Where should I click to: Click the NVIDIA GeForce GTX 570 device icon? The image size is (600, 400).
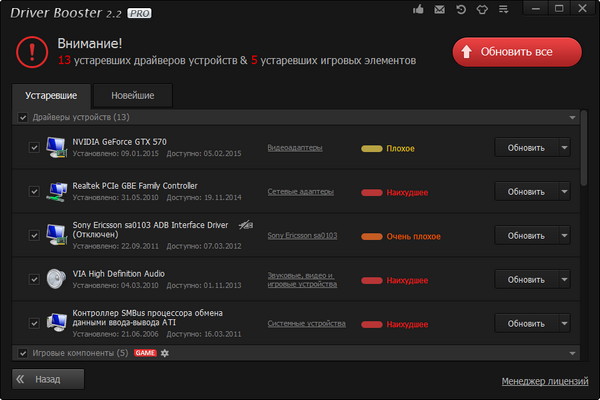(57, 147)
